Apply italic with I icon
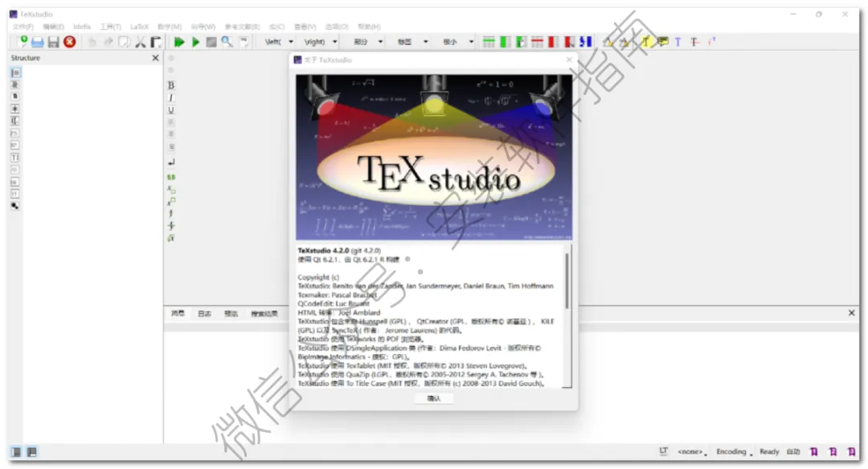Image resolution: width=868 pixels, height=469 pixels. [x=171, y=97]
